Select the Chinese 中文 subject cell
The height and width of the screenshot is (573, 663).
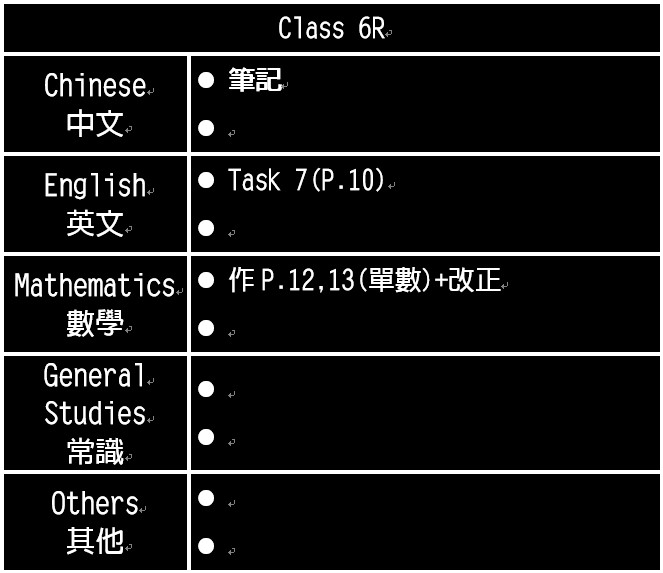[x=96, y=104]
